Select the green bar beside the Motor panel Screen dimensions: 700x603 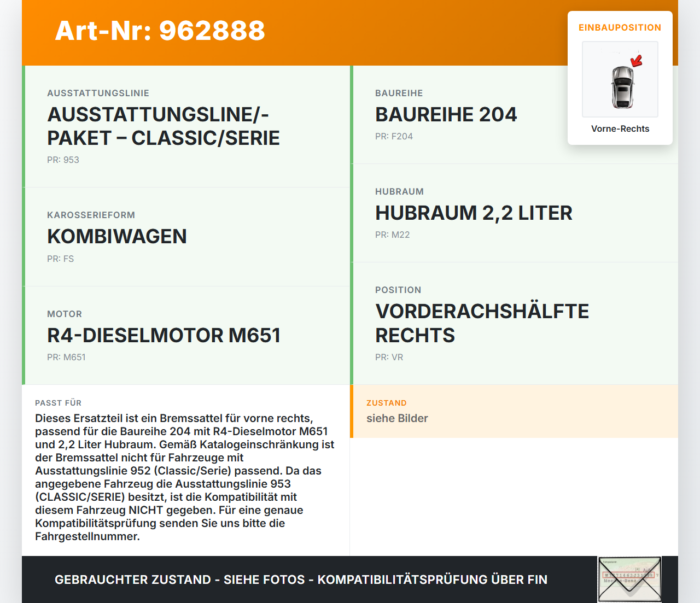[23, 336]
